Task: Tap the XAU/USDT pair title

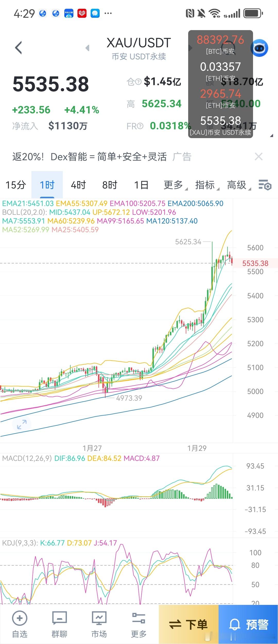Action: point(139,43)
